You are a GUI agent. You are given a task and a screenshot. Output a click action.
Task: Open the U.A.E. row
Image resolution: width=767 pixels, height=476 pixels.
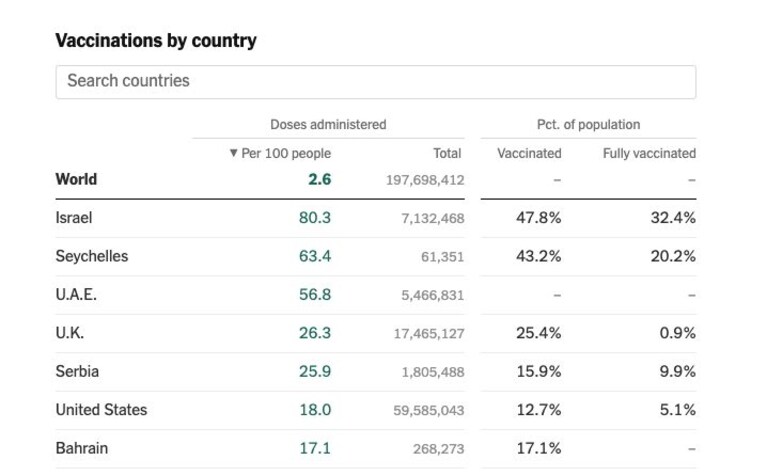[x=376, y=295]
